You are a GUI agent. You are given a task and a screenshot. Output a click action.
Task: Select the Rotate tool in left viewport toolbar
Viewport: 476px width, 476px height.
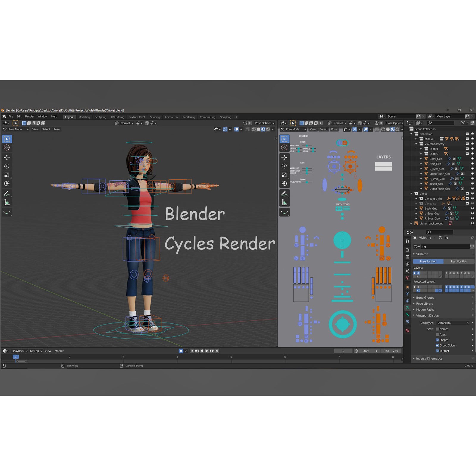[x=7, y=166]
